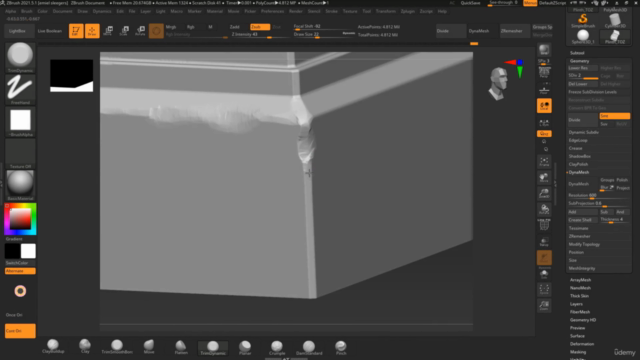Click the Frame view icon
640x360 pixels.
pyautogui.click(x=544, y=162)
